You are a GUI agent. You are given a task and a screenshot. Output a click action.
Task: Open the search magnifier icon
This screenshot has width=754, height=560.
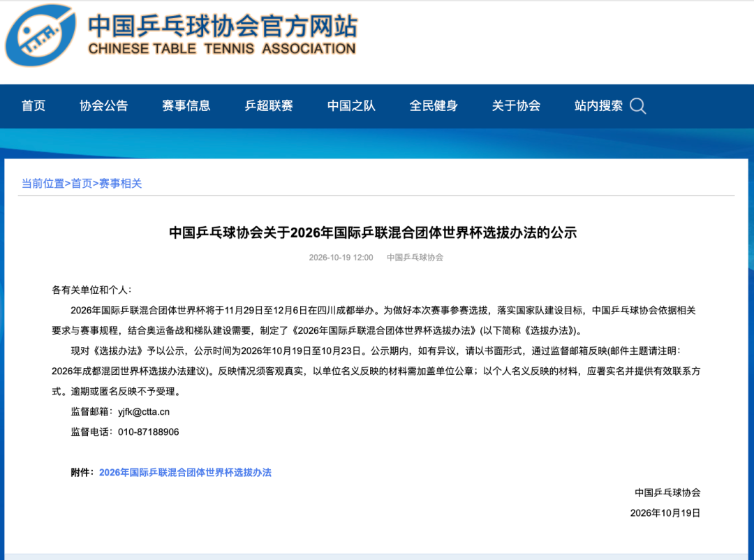(637, 106)
